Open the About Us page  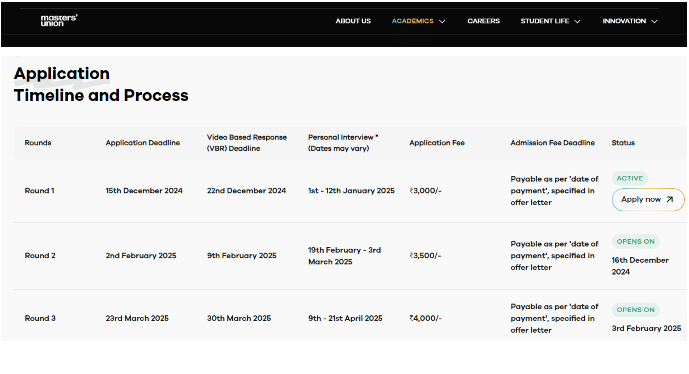pyautogui.click(x=353, y=21)
